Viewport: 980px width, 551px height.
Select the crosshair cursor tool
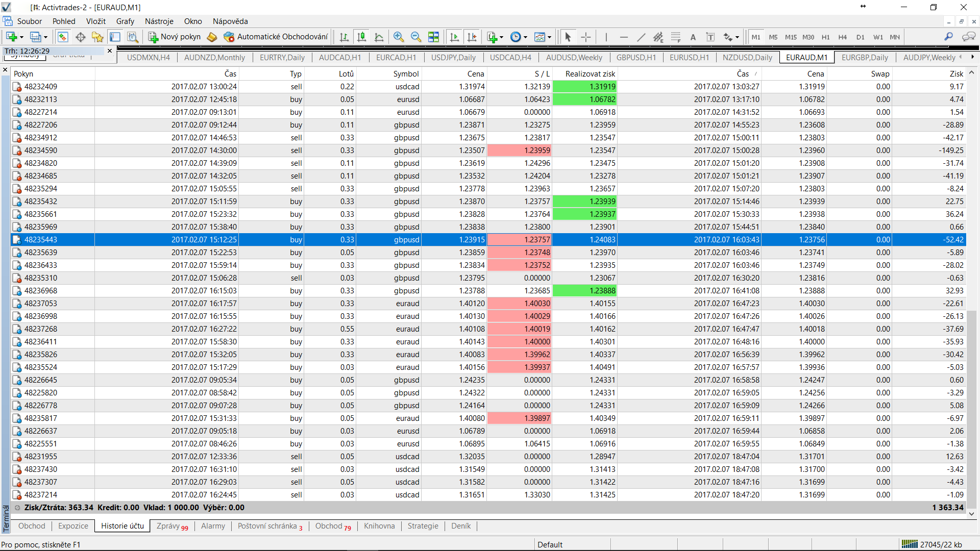[586, 37]
